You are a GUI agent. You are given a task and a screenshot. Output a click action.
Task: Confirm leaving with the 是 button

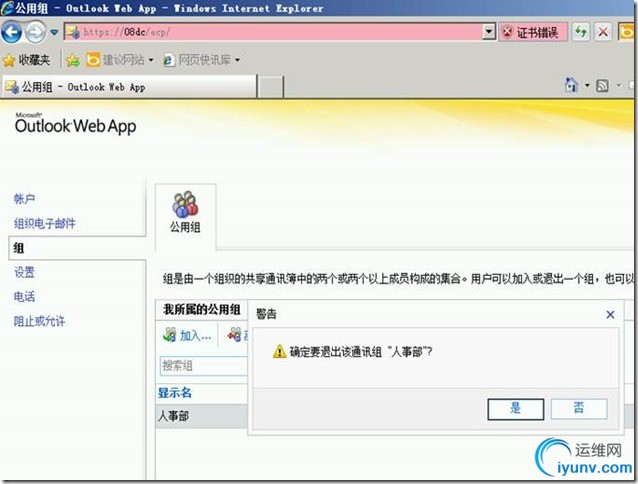[x=516, y=409]
